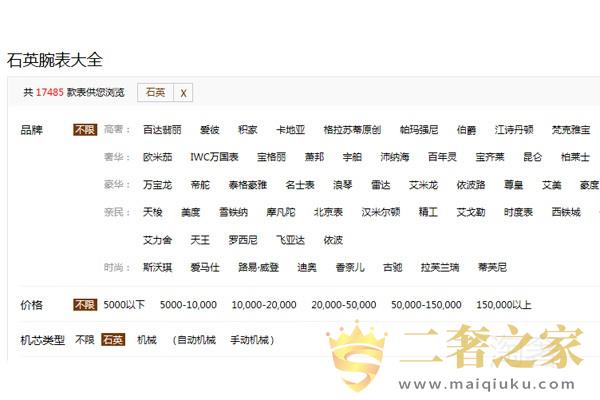Open the 爱彼 brand link
Screen dimensions: 600x400
click(210, 130)
